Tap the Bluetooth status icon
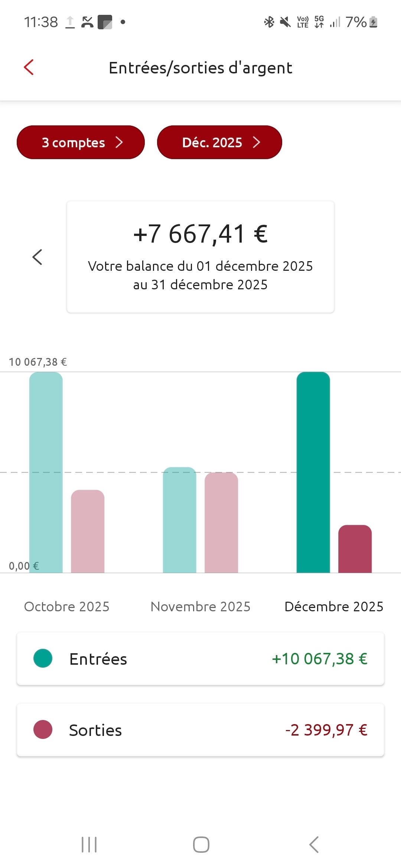Image resolution: width=401 pixels, height=868 pixels. (x=269, y=22)
